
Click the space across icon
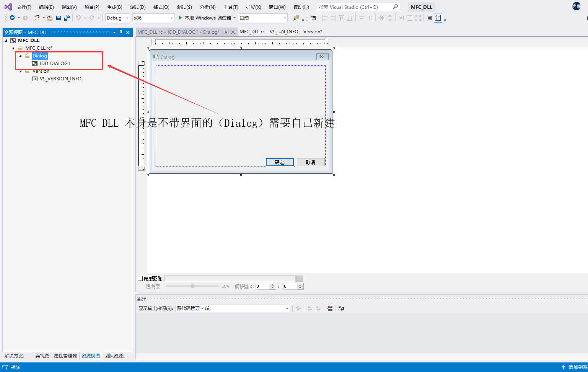pyautogui.click(x=381, y=18)
